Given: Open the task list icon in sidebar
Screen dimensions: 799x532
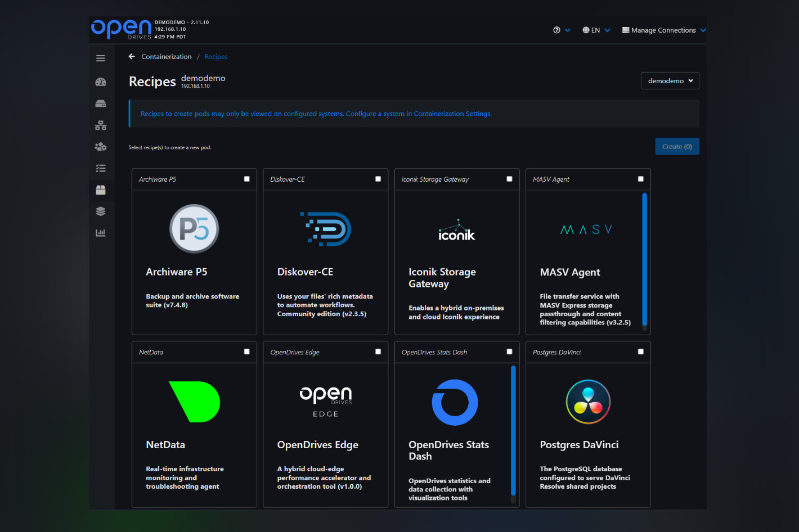Looking at the screenshot, I should coord(101,168).
